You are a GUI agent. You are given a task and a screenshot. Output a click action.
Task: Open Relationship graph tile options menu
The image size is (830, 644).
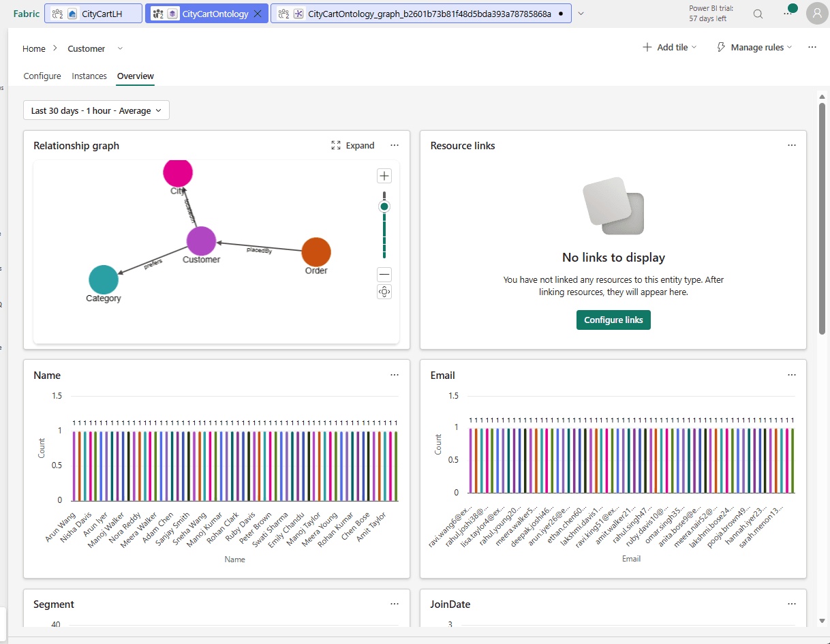pos(395,145)
